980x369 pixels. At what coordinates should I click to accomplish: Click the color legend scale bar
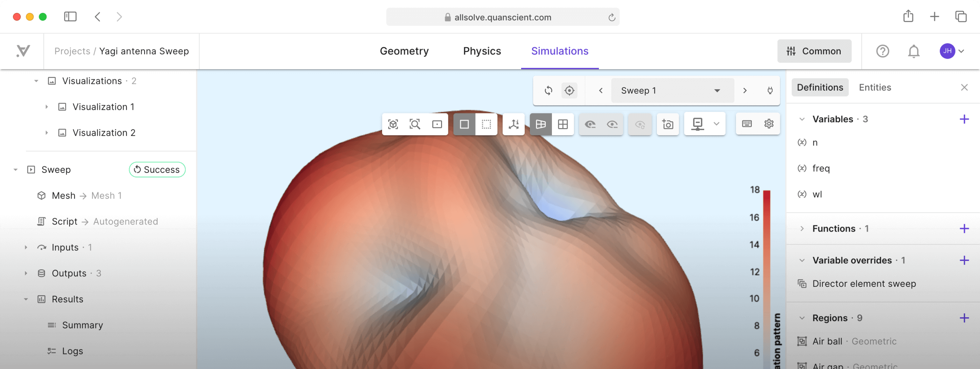click(x=766, y=266)
